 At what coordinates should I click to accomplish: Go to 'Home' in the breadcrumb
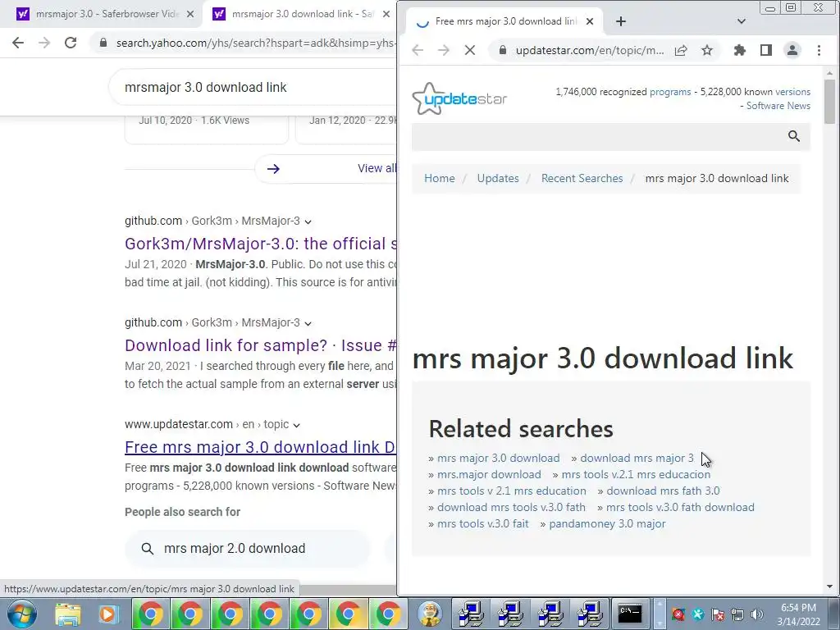coord(440,178)
